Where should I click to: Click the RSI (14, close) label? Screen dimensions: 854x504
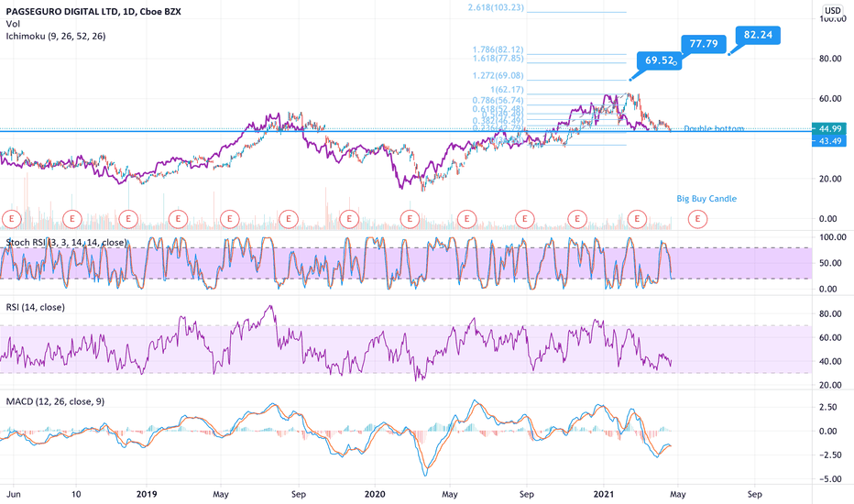(36, 307)
